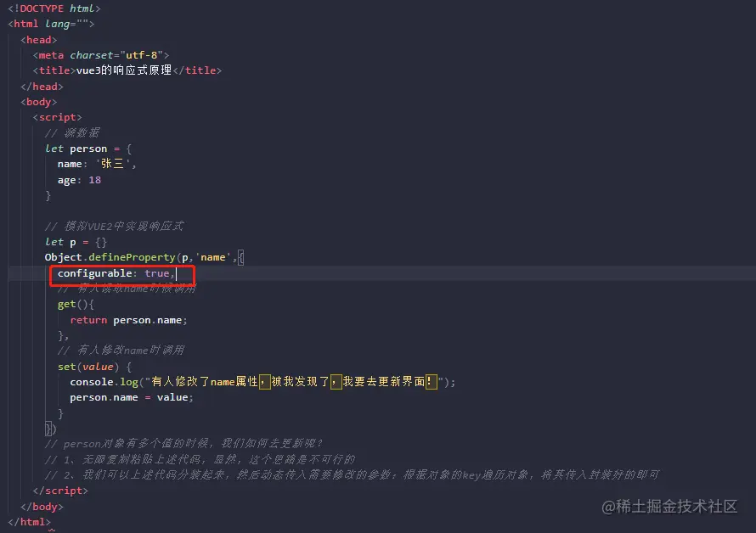The image size is (756, 533).
Task: Click the closing </script> tag
Action: [x=60, y=491]
